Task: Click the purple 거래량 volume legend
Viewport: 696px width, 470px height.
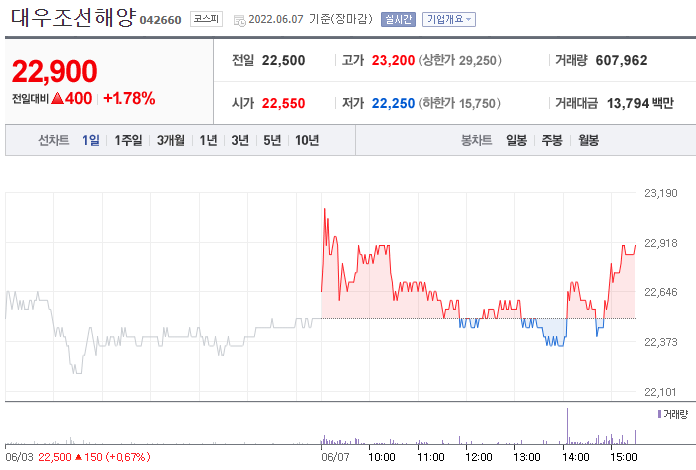Action: tap(672, 415)
